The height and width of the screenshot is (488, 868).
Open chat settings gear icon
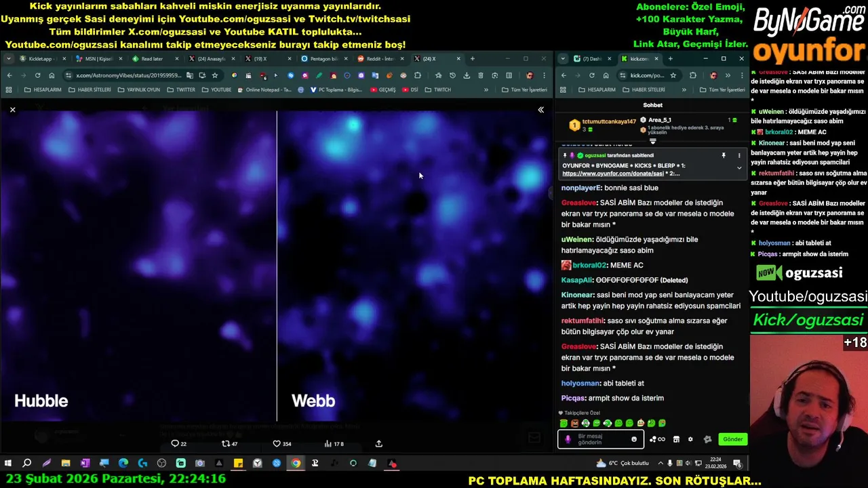click(x=690, y=439)
